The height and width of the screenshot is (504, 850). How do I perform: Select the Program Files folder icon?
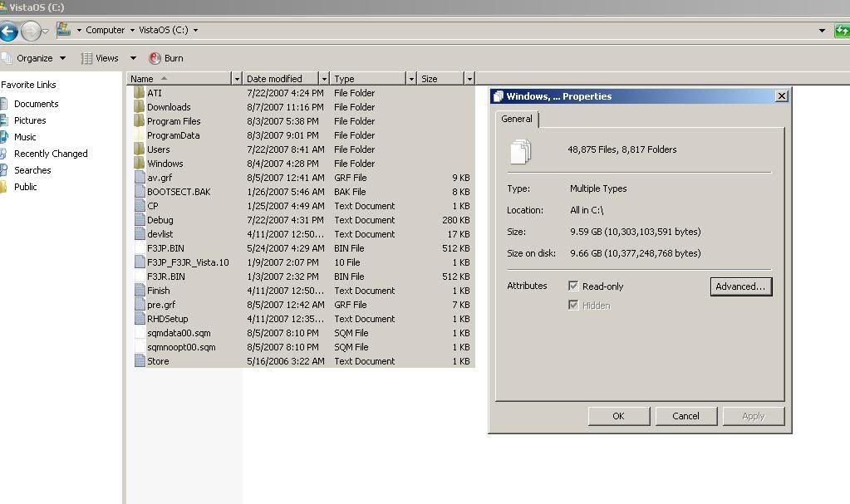pyautogui.click(x=139, y=121)
